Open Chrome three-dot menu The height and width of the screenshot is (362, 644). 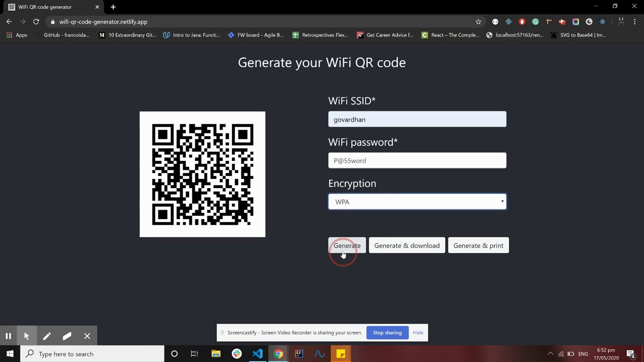(635, 22)
